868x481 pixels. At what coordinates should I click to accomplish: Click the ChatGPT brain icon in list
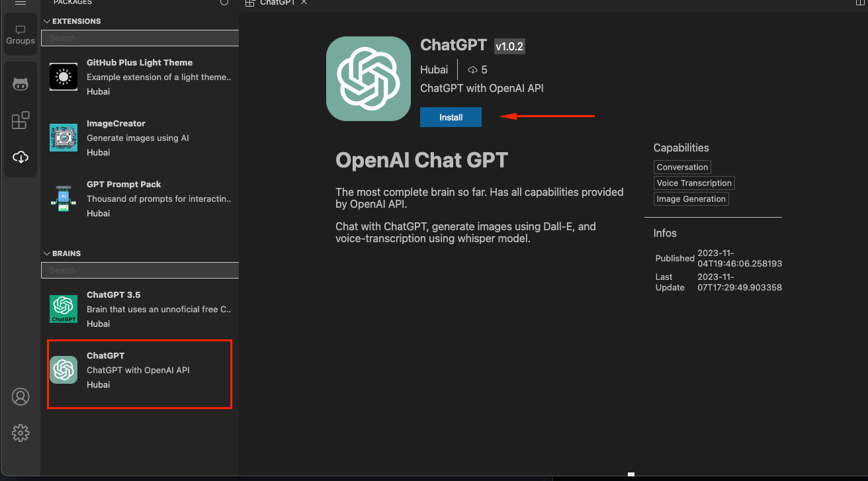click(64, 370)
